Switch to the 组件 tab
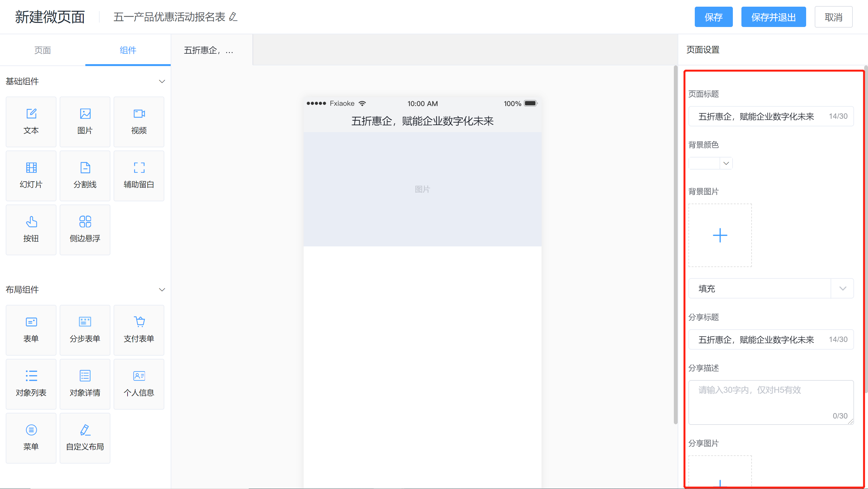Screen dimensions: 868x489 (x=128, y=50)
